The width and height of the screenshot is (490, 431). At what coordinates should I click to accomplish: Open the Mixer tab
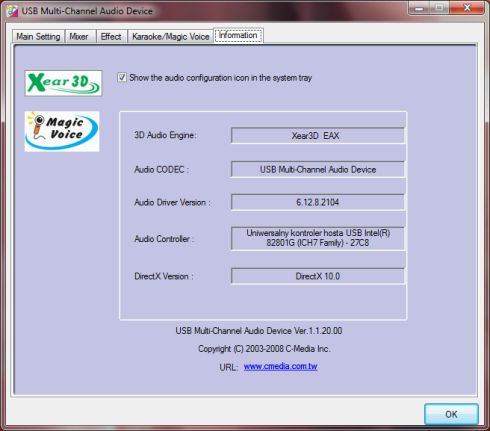(79, 36)
